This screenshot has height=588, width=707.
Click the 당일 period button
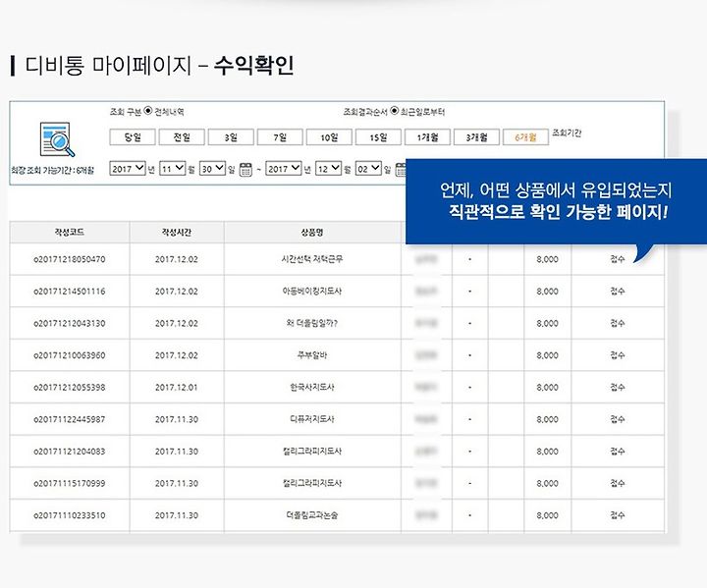[x=133, y=137]
